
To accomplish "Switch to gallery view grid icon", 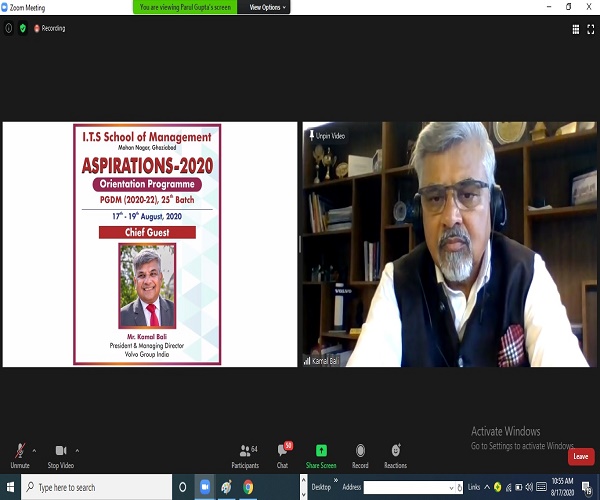I will coord(576,29).
